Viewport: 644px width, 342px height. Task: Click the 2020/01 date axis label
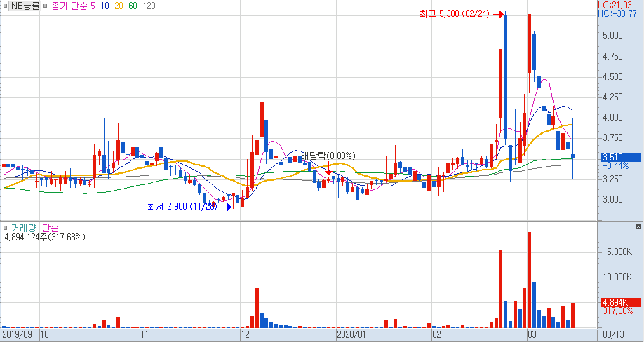point(351,334)
